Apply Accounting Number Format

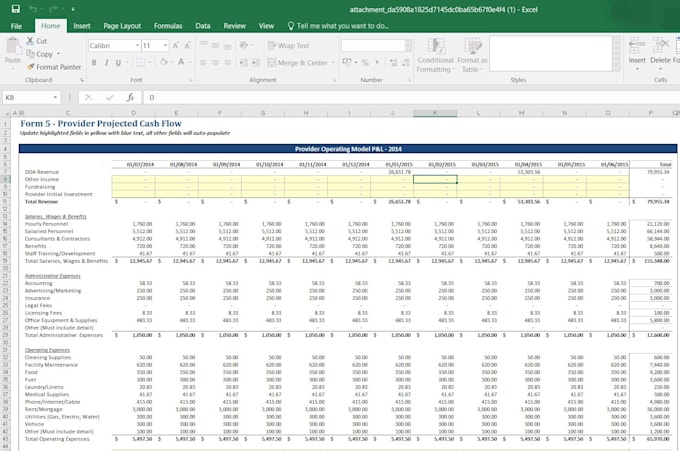347,62
